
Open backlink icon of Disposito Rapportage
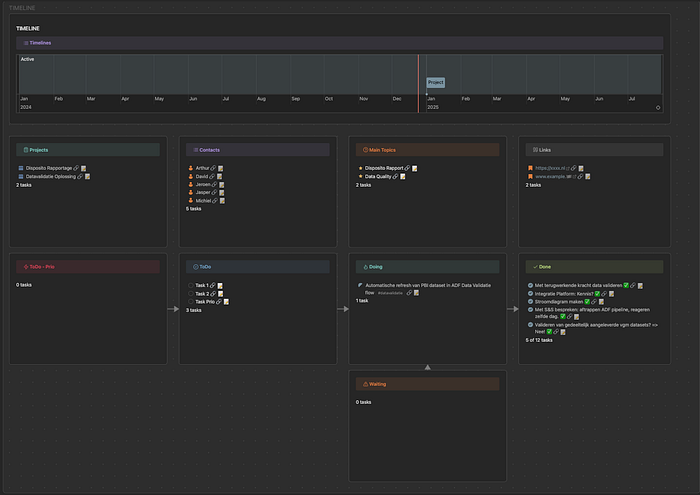point(76,168)
